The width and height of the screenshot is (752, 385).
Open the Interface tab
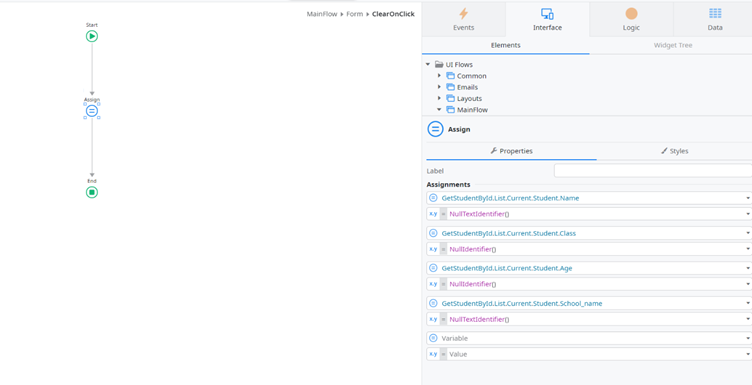(x=547, y=19)
